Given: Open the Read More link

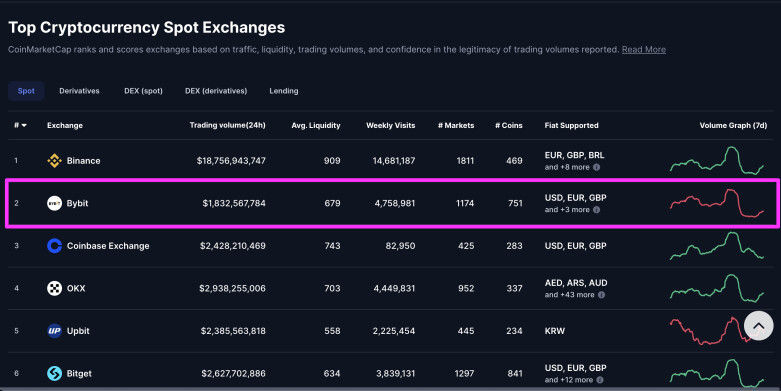Looking at the screenshot, I should (644, 50).
